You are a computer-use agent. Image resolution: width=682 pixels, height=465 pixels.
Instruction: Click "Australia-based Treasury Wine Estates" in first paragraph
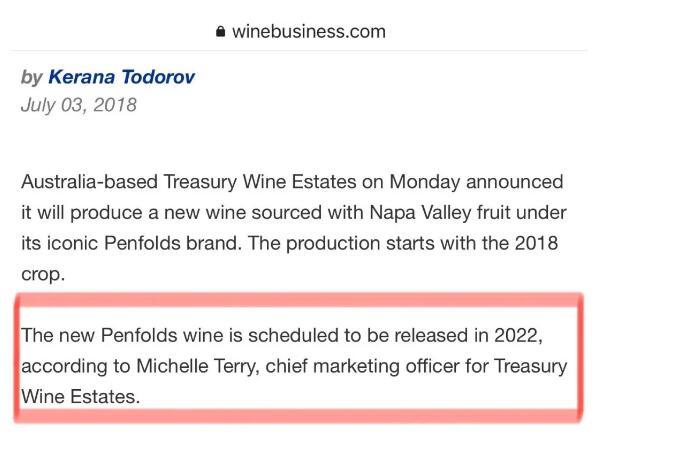pos(189,182)
